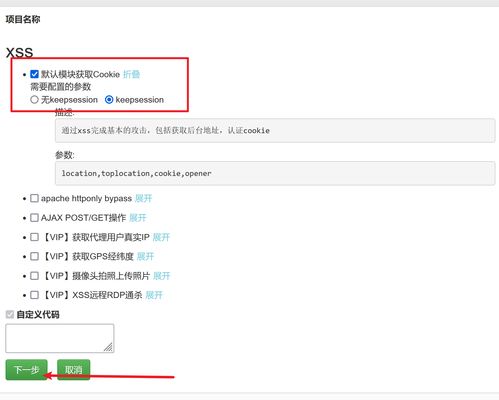Check the AJAX POST/GET操作 checkbox

34,218
